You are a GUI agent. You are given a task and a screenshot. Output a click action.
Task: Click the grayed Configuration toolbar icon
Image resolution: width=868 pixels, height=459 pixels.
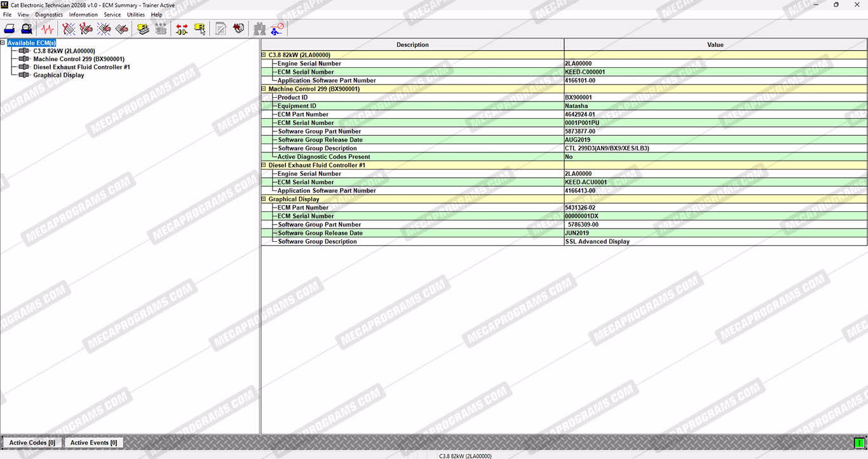161,29
